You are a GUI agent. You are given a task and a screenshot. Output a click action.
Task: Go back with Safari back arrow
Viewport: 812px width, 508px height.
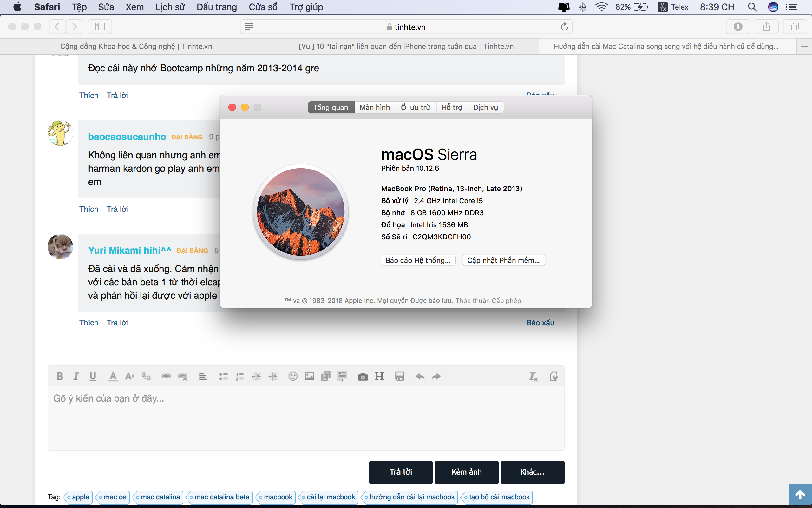point(57,27)
